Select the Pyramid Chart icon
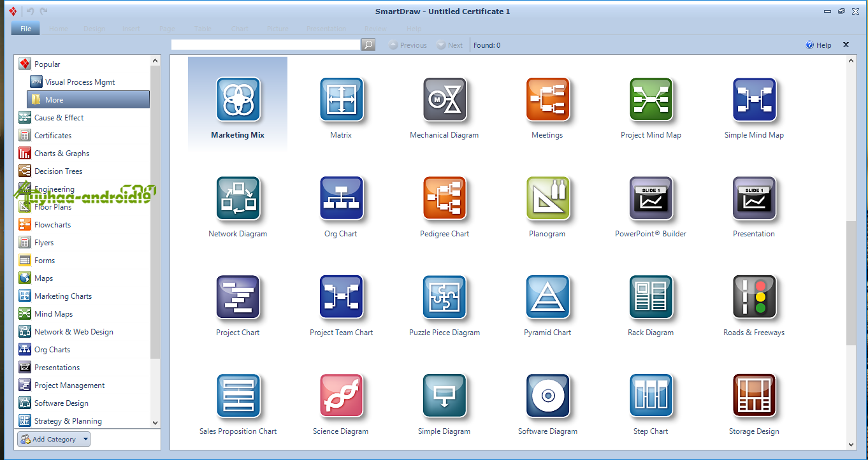This screenshot has width=868, height=460. click(548, 297)
